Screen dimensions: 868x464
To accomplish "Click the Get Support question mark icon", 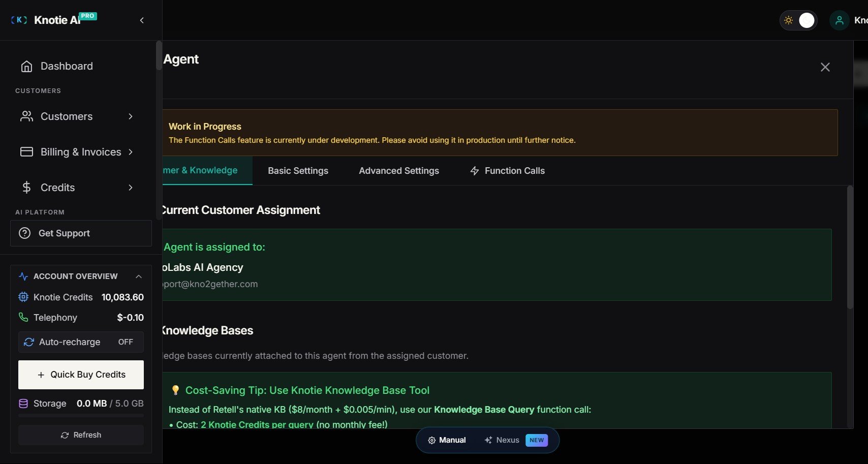I will 24,233.
